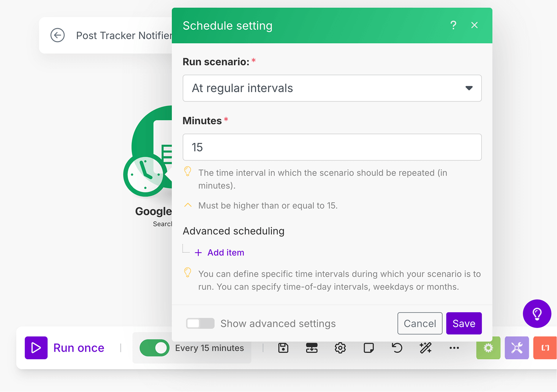
Task: Open the purple tools icon
Action: click(x=517, y=348)
